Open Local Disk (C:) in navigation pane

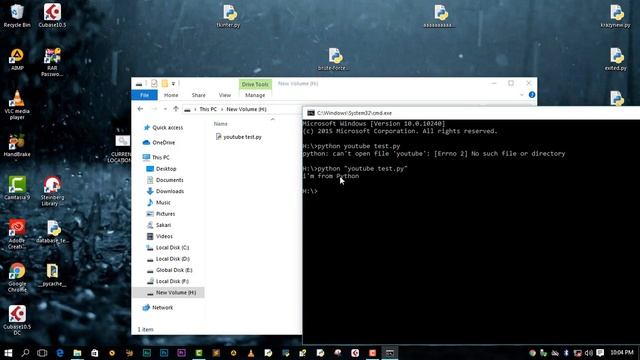(168, 248)
